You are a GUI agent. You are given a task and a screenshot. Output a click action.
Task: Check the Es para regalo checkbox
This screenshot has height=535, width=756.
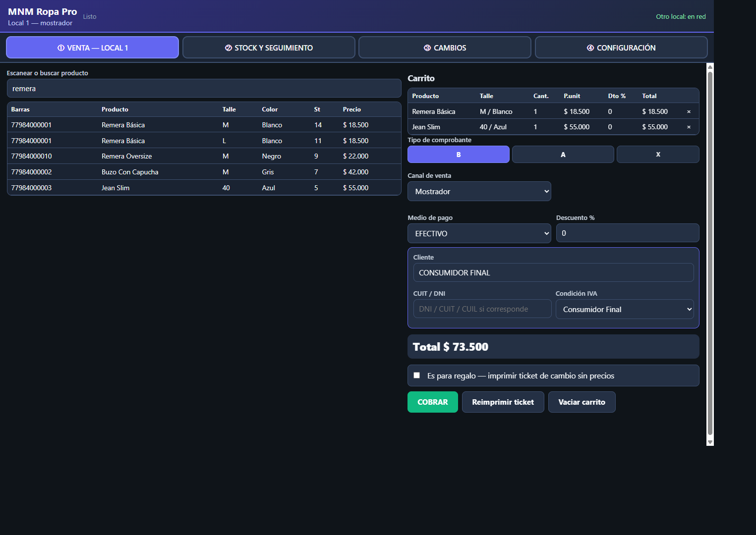(417, 375)
